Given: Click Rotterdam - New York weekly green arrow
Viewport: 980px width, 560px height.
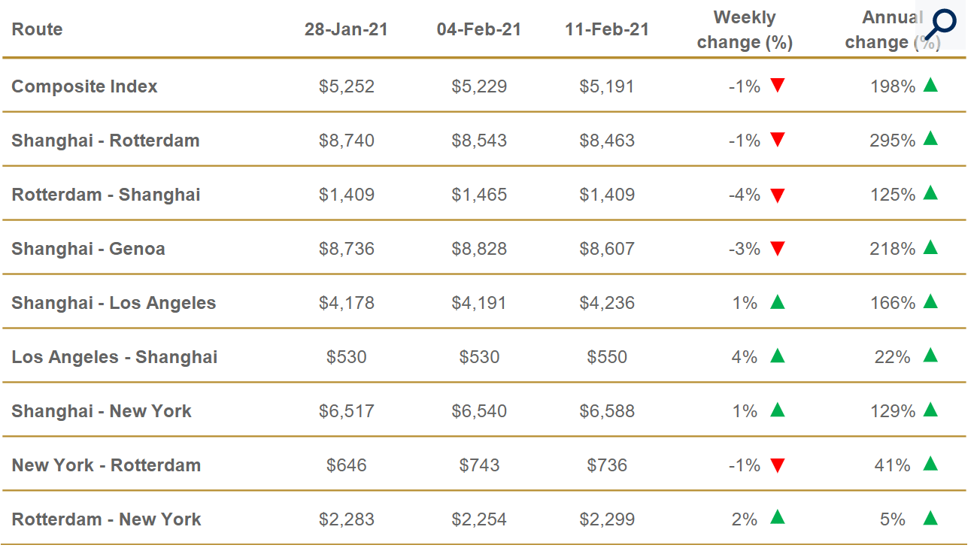Looking at the screenshot, I should (778, 517).
